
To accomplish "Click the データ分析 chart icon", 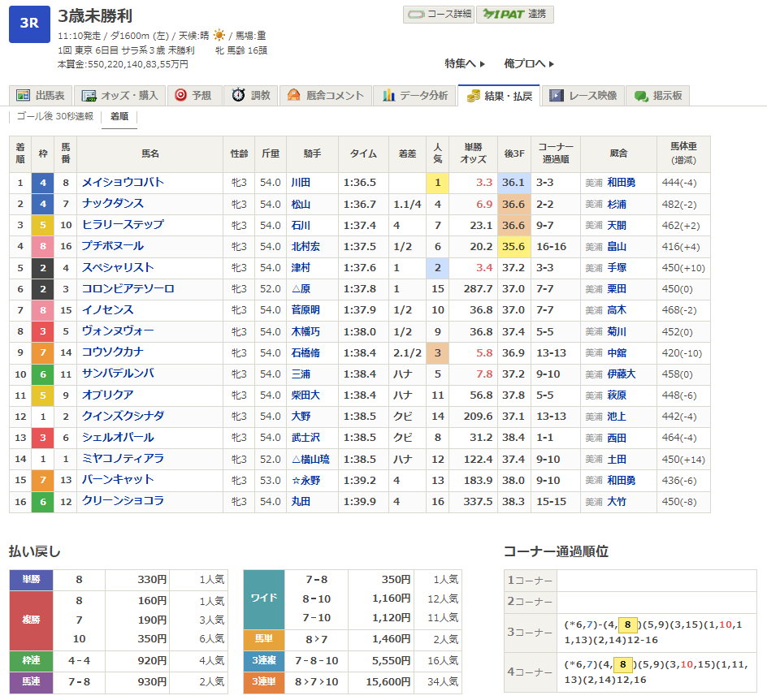I will click(388, 96).
